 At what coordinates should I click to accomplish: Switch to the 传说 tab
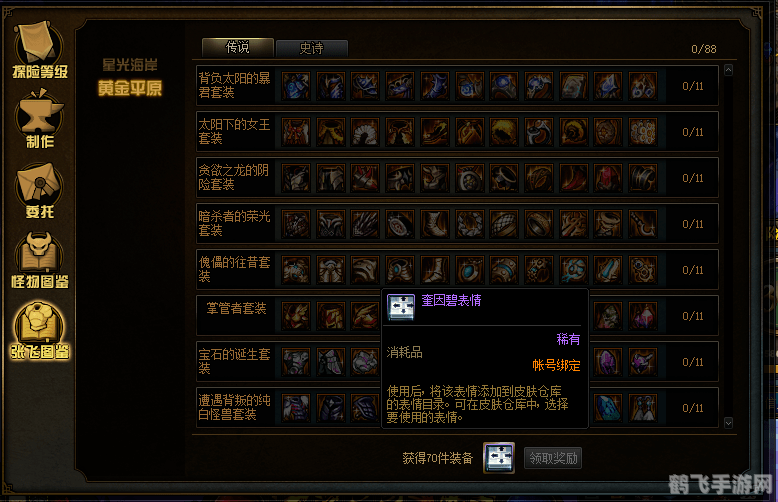tap(238, 48)
